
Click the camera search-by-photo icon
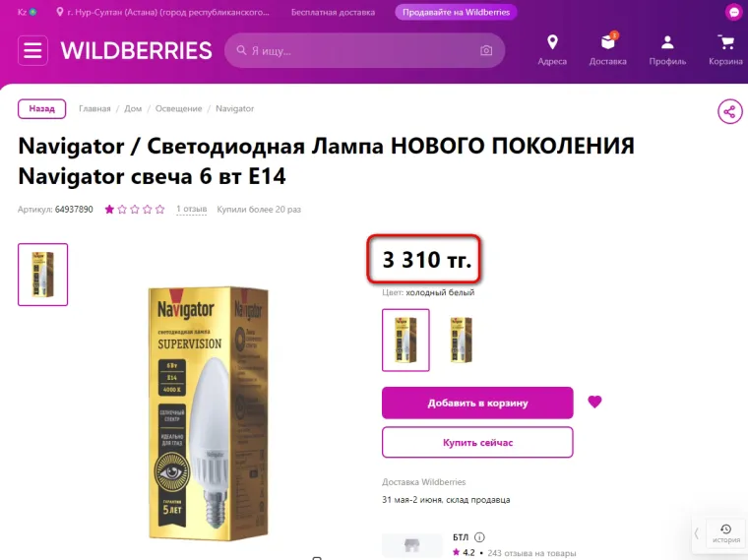point(486,50)
